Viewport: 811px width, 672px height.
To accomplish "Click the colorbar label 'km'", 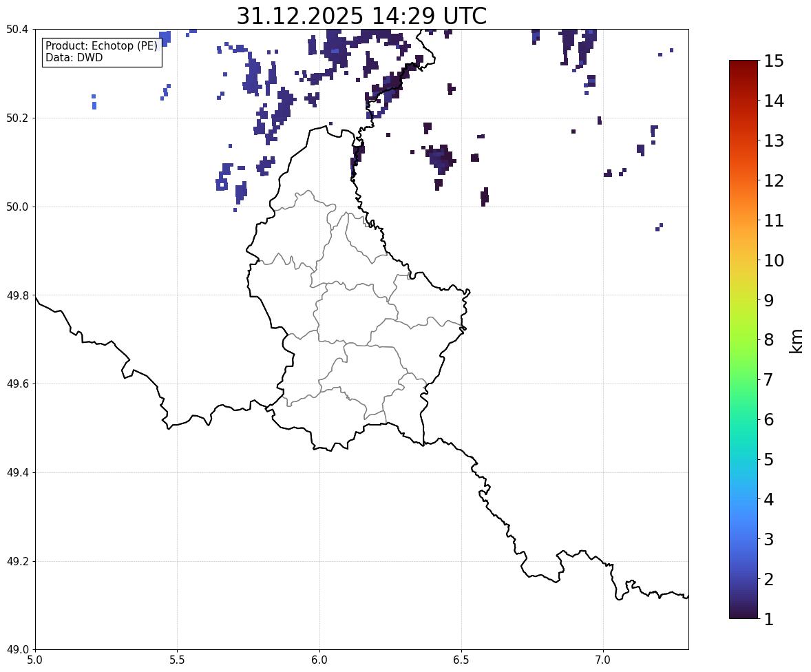I will click(796, 341).
